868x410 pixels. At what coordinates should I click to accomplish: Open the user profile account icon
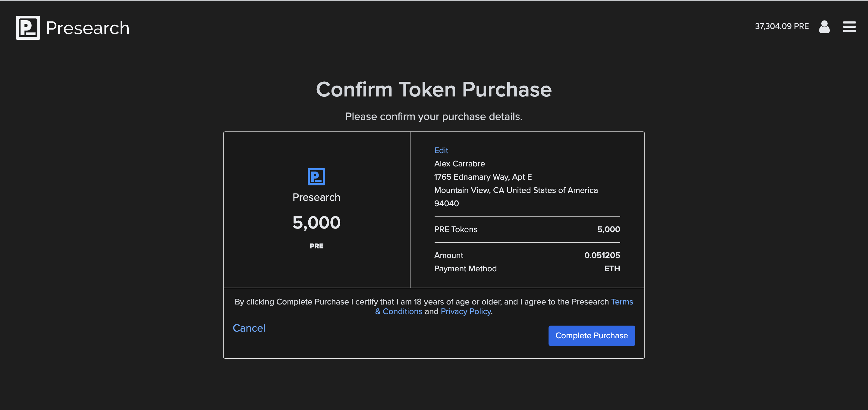pos(824,27)
